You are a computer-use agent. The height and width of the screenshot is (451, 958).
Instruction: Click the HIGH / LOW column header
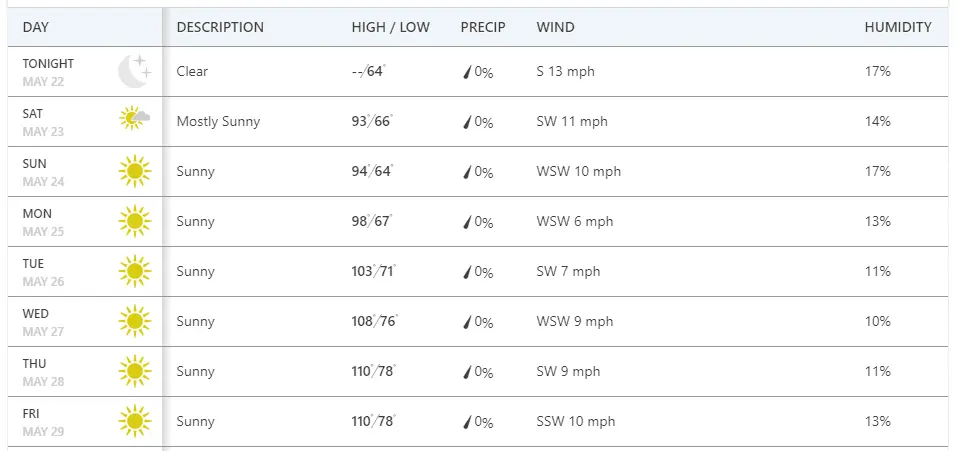point(390,27)
